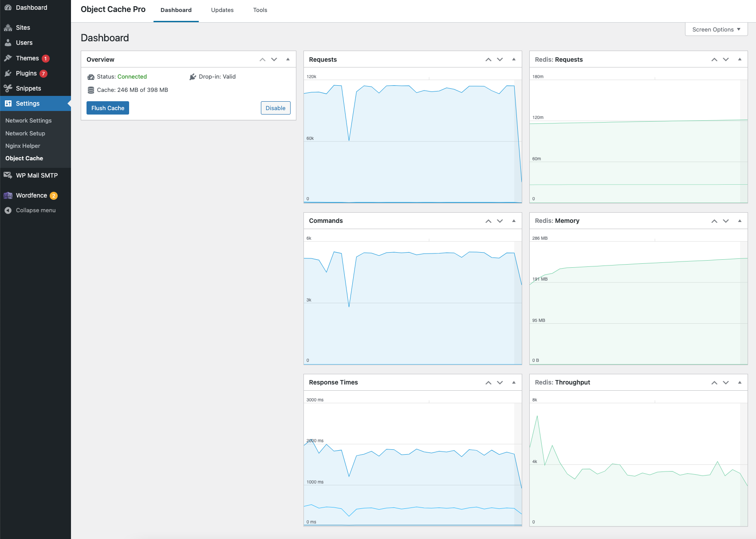Click the Themes paintbrush icon
This screenshot has width=756, height=539.
8,58
